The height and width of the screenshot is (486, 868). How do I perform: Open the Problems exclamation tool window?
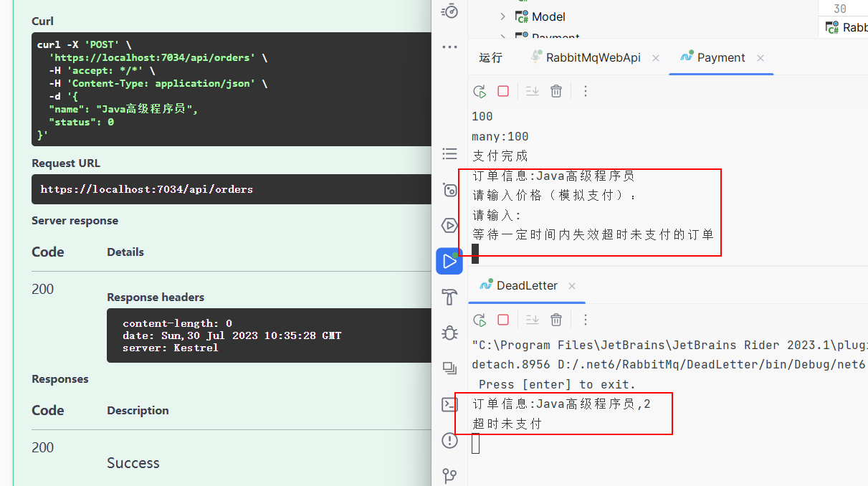449,440
